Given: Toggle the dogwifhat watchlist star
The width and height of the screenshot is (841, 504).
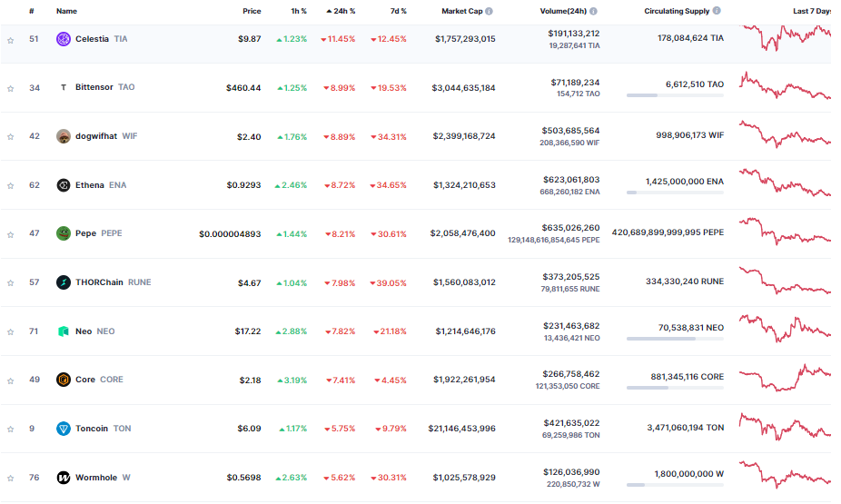Looking at the screenshot, I should [10, 137].
